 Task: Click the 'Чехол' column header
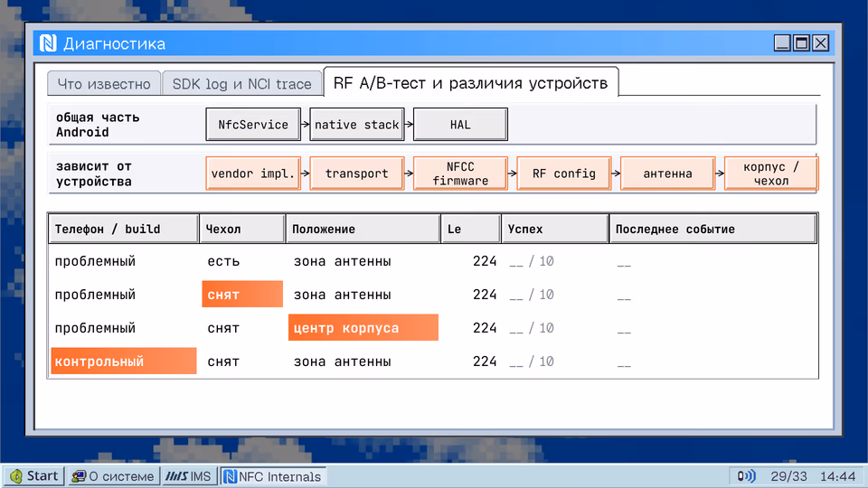[x=242, y=229]
